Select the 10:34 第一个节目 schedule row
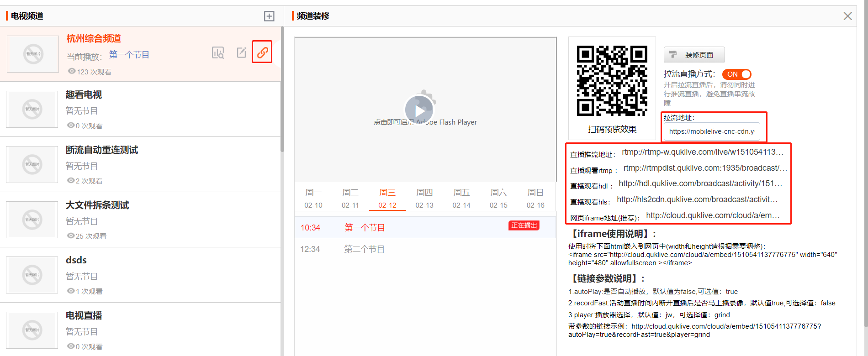This screenshot has width=868, height=356. pyautogui.click(x=425, y=227)
